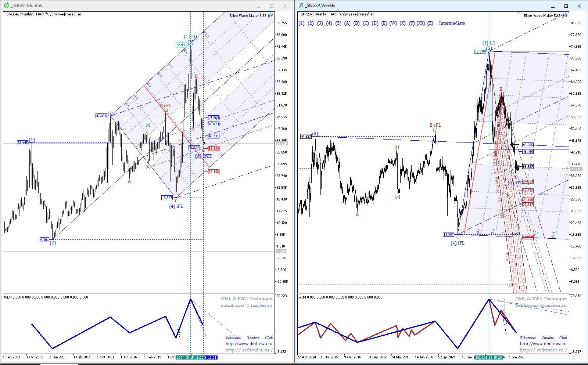
Task: Open the dml-ewa.ru link on Monthly chart
Action: point(249,344)
